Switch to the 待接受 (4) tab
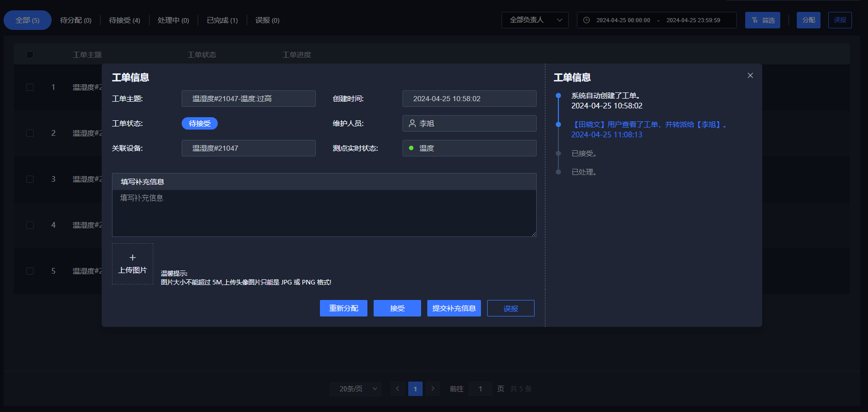This screenshot has width=868, height=412. (124, 20)
